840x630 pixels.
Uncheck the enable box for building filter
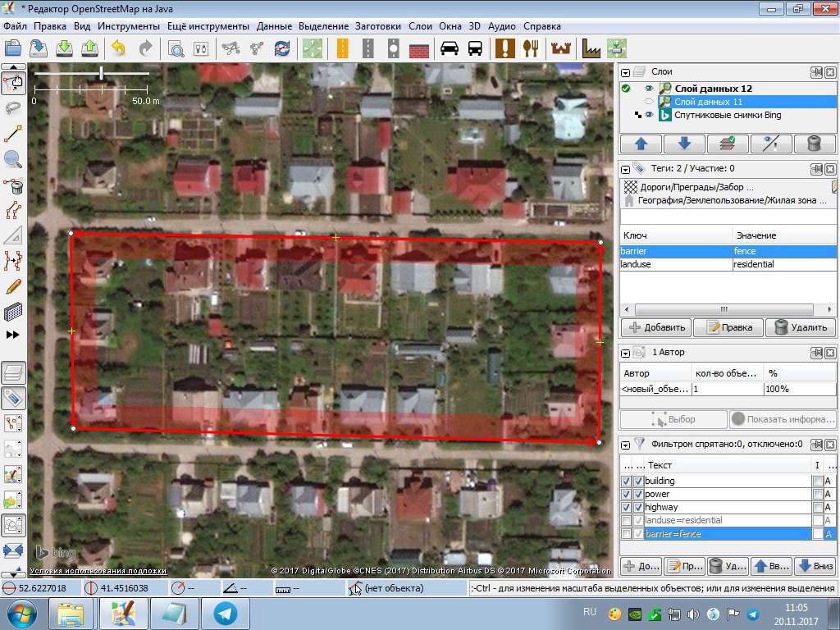tap(627, 481)
